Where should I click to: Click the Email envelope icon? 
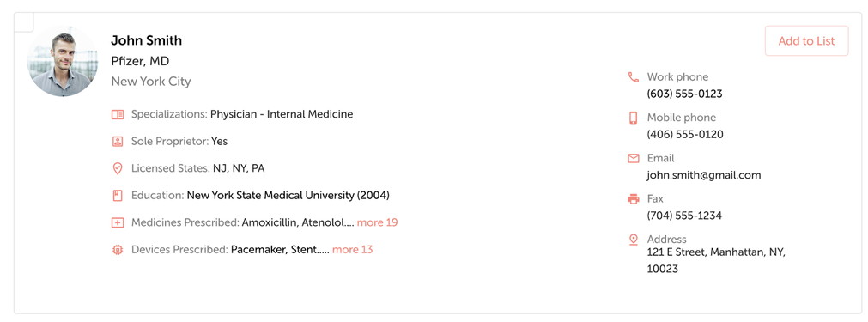634,158
